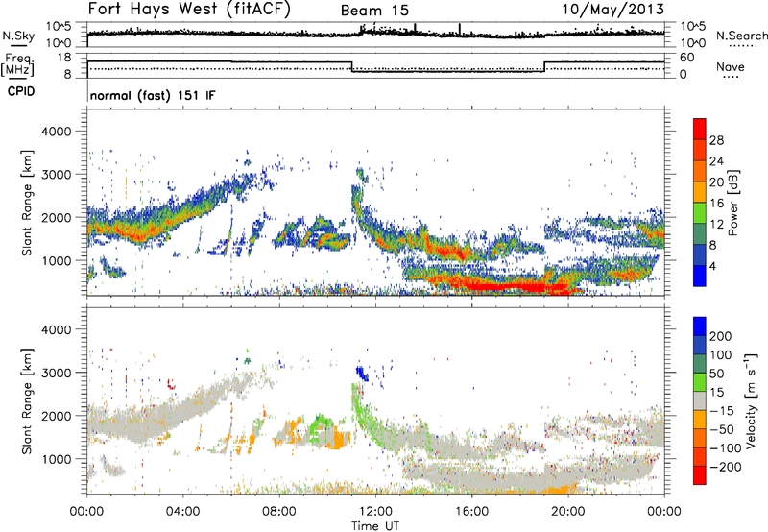
Task: Click the 'Freq. [MHz]' axis label
Action: coord(17,65)
